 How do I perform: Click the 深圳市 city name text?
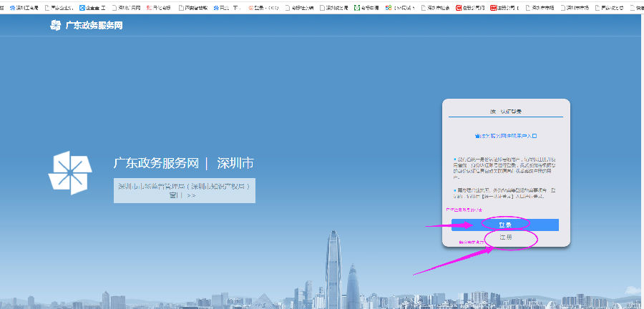pyautogui.click(x=235, y=164)
